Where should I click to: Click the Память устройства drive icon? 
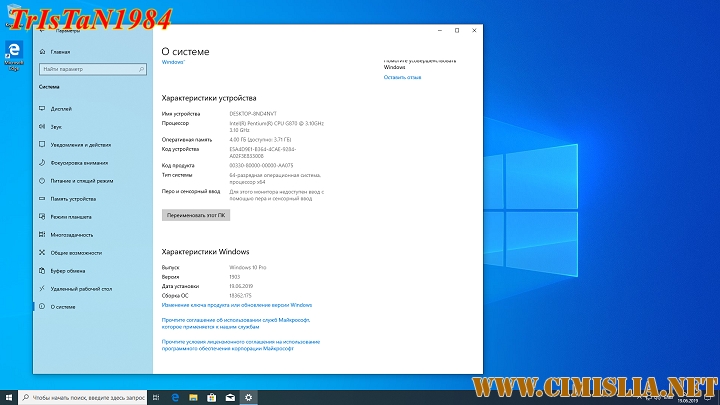point(42,199)
